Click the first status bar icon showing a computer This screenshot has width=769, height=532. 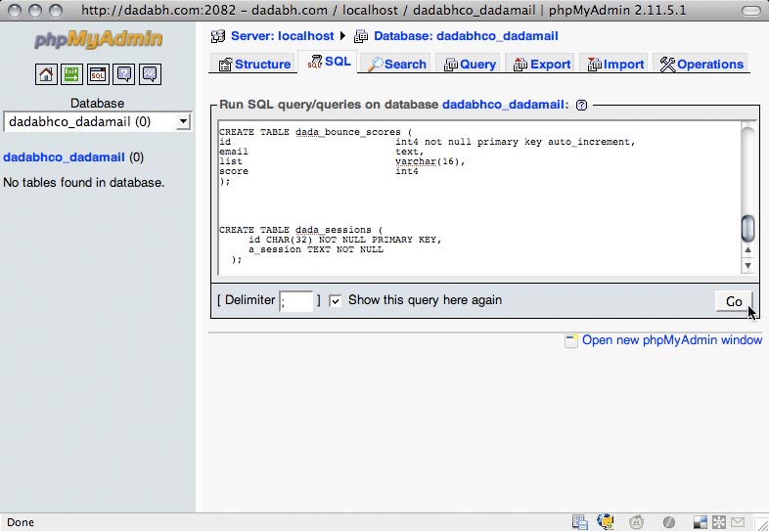point(580,522)
